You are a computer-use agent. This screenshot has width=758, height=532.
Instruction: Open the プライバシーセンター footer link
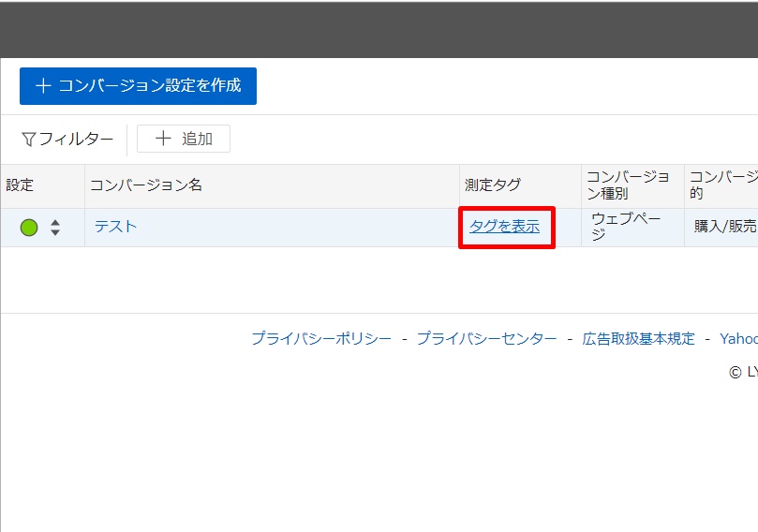pyautogui.click(x=486, y=339)
